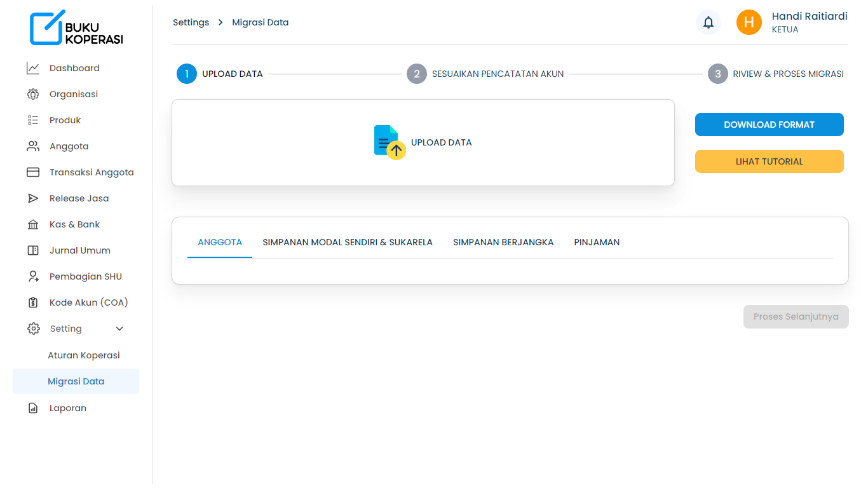Open the notification bell
Image resolution: width=868 pixels, height=488 pixels.
point(708,22)
